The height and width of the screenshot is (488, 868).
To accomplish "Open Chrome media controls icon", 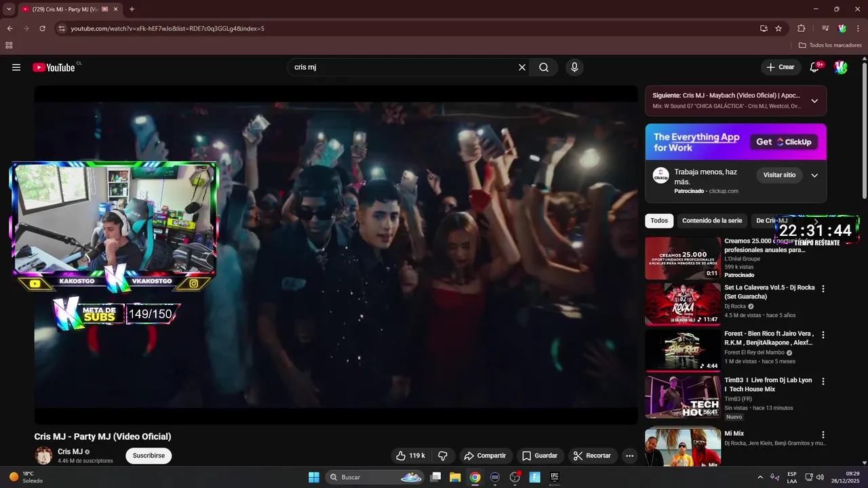I will pos(825,28).
